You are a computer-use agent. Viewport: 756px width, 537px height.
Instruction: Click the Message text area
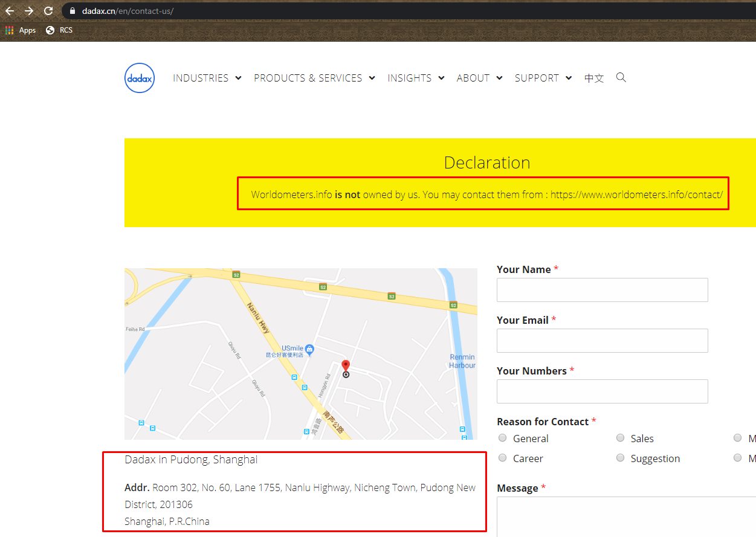[626, 516]
